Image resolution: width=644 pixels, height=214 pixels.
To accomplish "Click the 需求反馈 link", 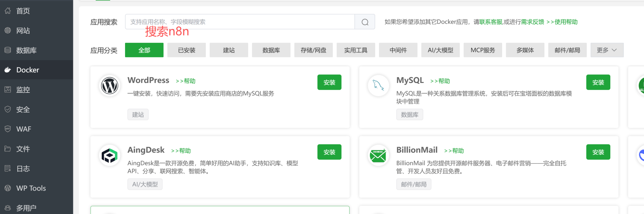I will [533, 22].
